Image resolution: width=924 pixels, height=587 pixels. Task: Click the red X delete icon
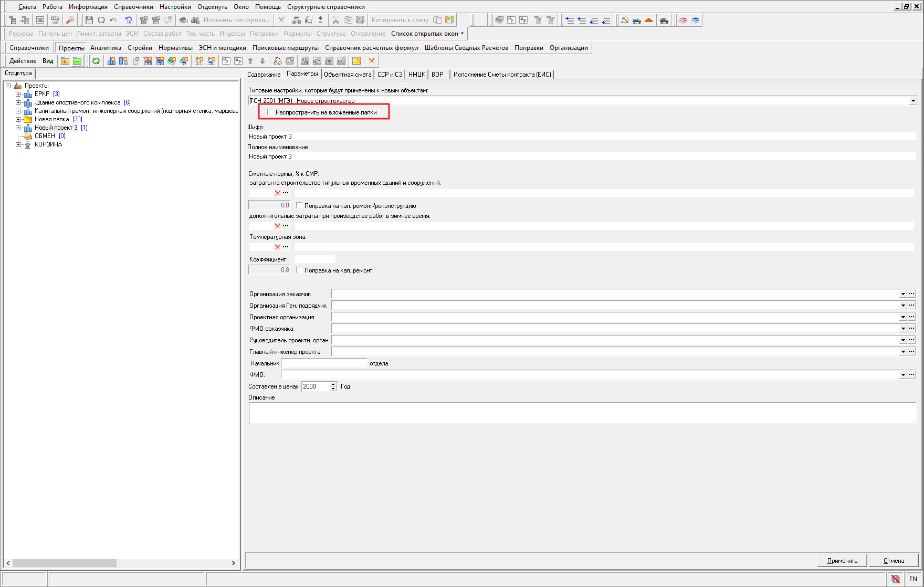coord(372,61)
